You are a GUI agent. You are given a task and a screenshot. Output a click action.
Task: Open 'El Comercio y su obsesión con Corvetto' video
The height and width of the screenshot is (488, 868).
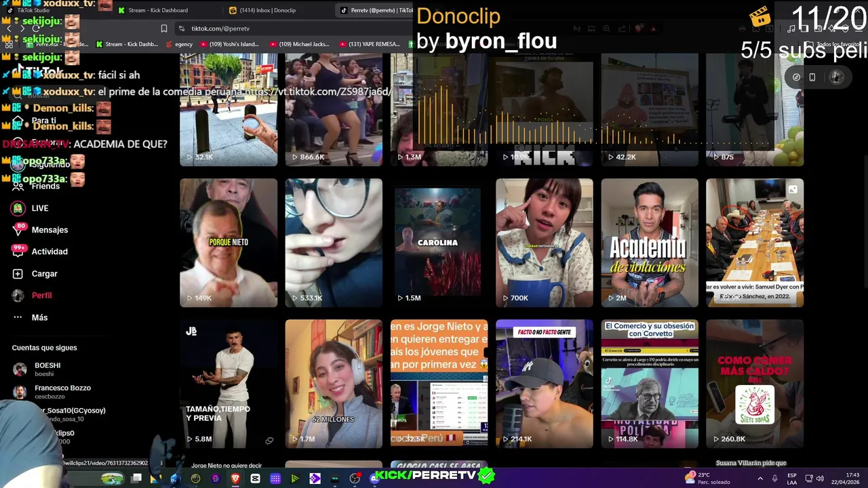(650, 384)
